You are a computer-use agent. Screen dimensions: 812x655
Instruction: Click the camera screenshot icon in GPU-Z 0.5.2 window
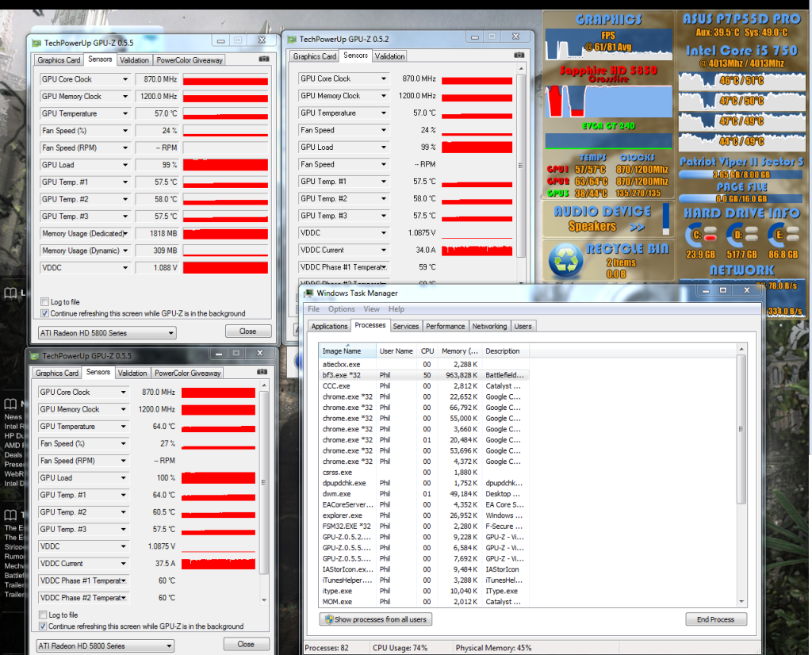coord(519,55)
